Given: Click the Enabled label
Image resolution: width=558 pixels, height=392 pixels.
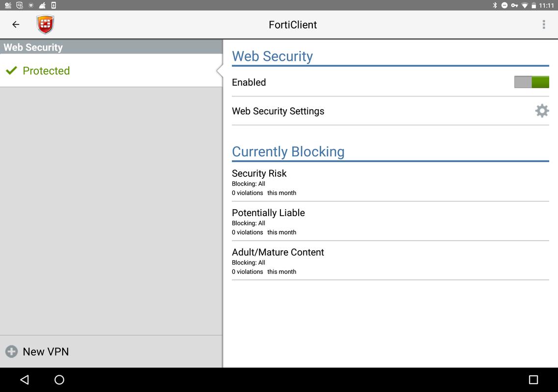Looking at the screenshot, I should tap(249, 82).
